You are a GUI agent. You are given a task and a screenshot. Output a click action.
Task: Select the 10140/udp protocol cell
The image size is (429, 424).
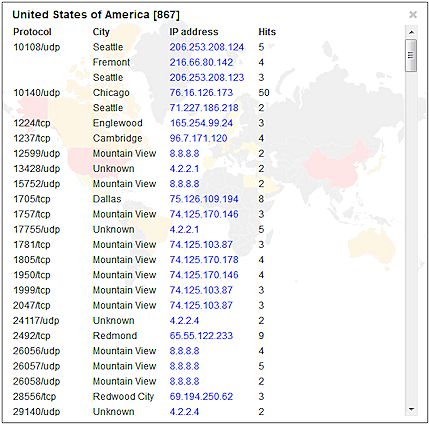[37, 93]
